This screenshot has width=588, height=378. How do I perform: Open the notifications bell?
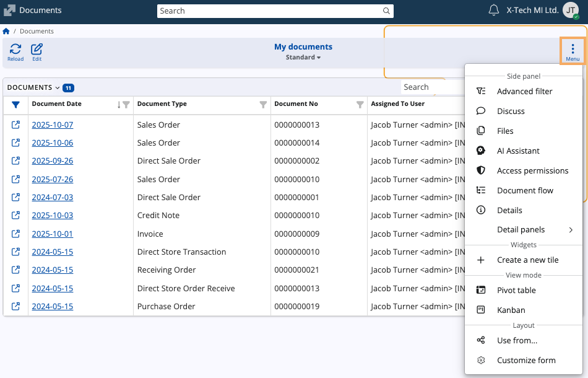494,11
